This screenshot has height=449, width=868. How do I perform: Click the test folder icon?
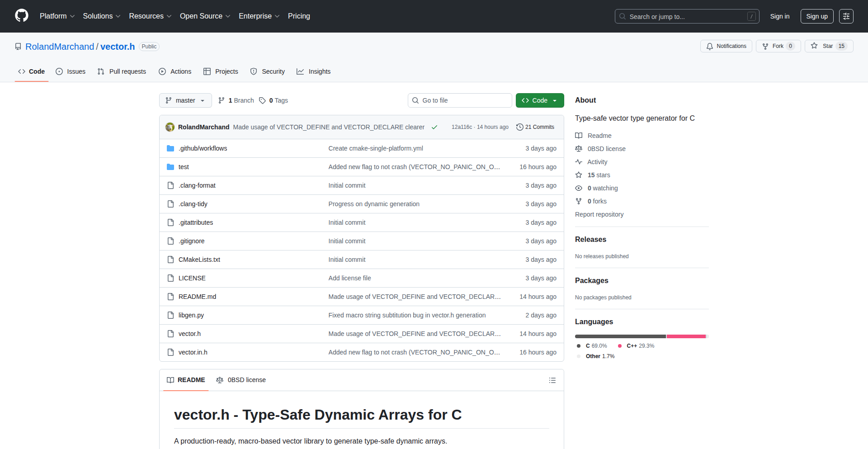(x=170, y=167)
